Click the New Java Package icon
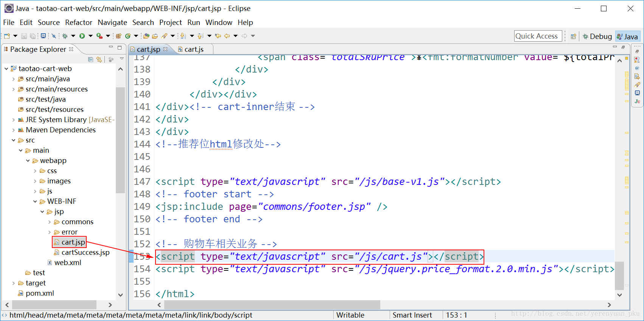The image size is (644, 321). (118, 36)
